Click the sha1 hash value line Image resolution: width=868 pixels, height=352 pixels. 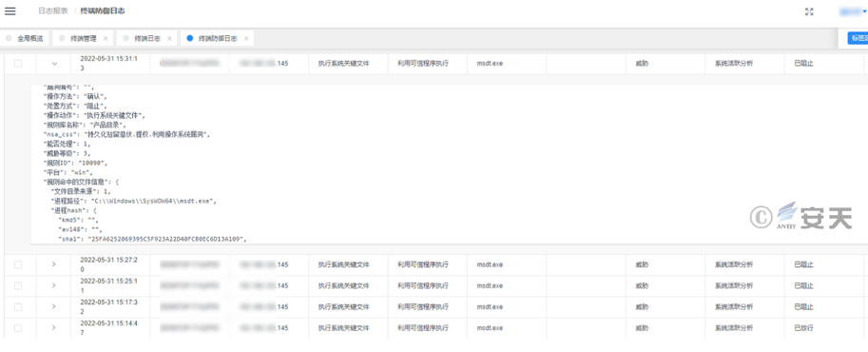point(152,239)
